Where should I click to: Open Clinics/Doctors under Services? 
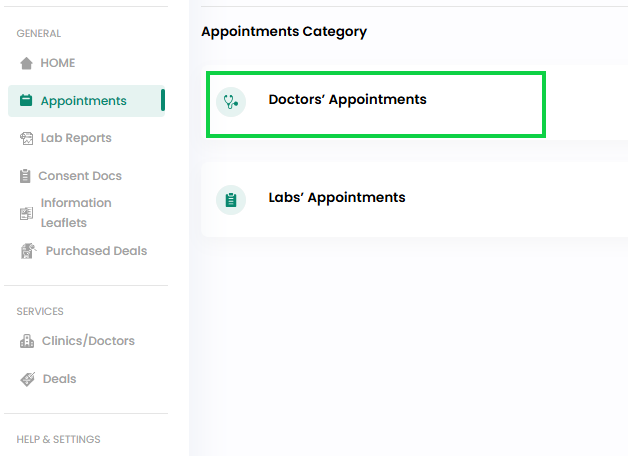coord(88,341)
